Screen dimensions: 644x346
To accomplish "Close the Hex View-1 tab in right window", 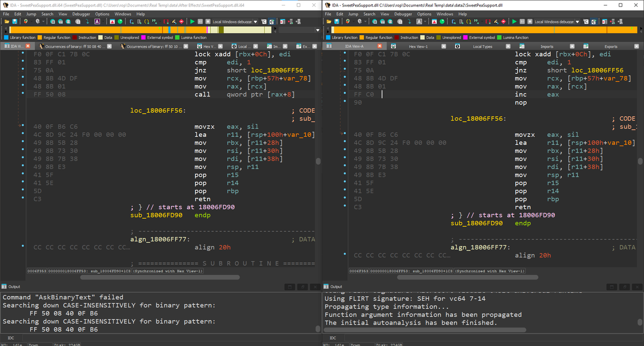I will [444, 46].
